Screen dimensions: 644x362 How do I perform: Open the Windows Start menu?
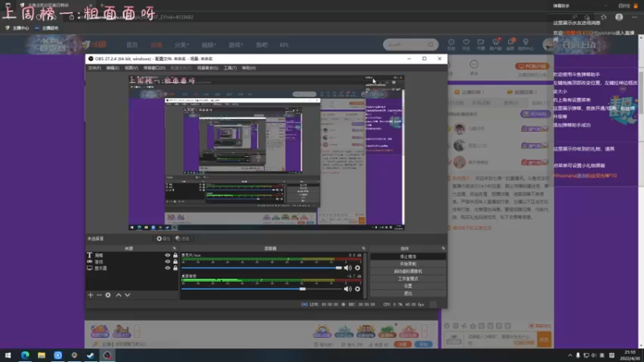click(8, 355)
